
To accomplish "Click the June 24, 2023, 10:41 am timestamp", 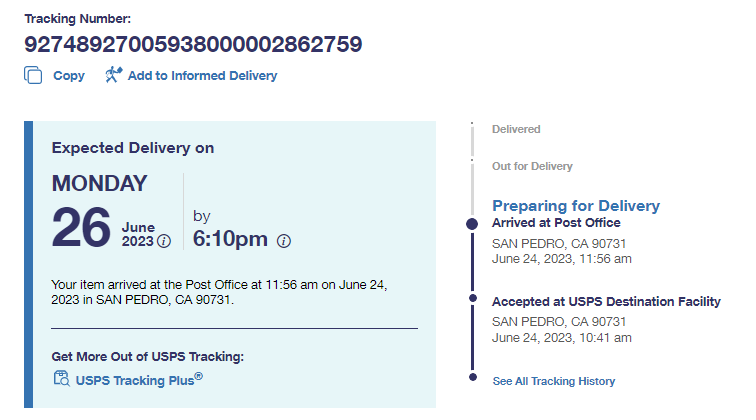I will click(561, 338).
